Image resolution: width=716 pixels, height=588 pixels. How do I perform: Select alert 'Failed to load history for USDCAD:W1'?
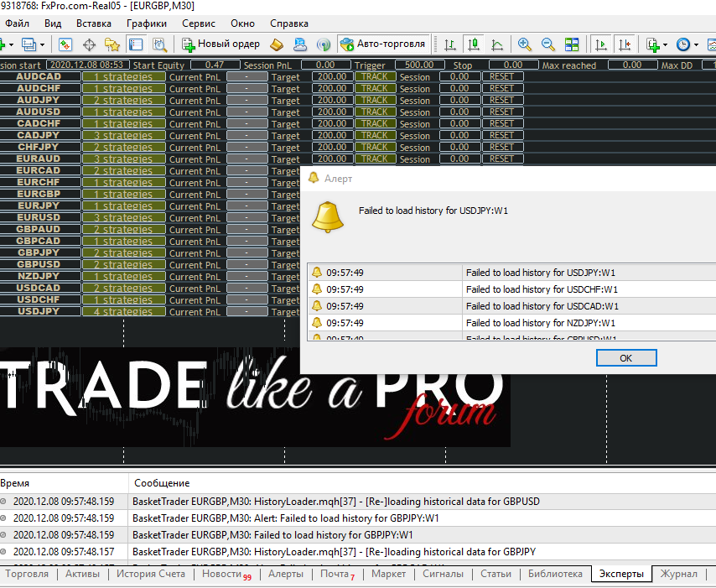coord(511,306)
